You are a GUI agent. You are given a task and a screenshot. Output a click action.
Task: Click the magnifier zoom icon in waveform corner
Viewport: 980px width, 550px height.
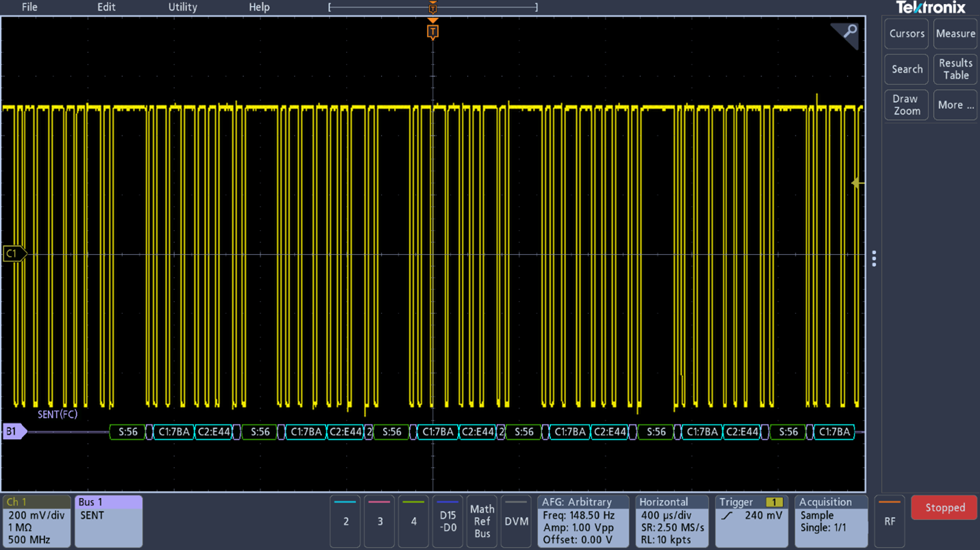(848, 32)
